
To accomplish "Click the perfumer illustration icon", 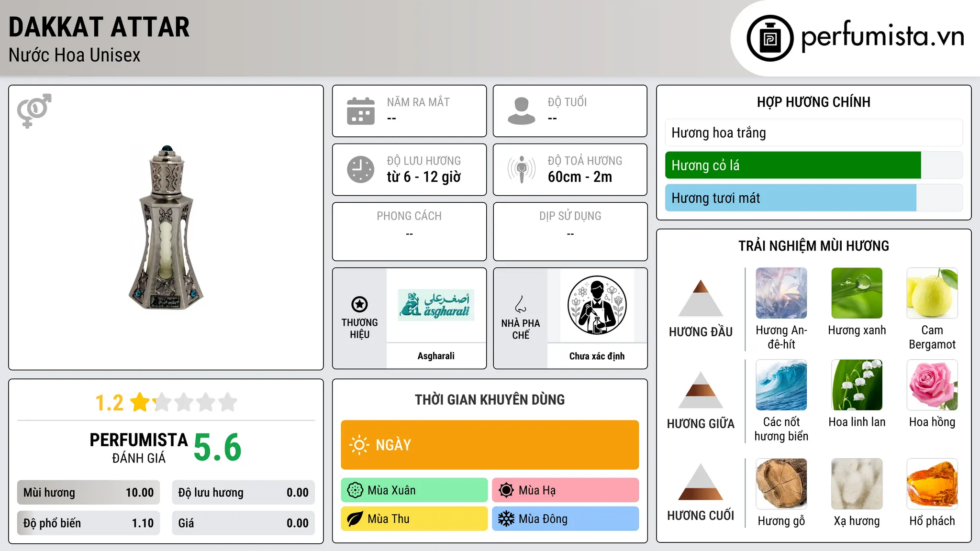I will pos(597,305).
